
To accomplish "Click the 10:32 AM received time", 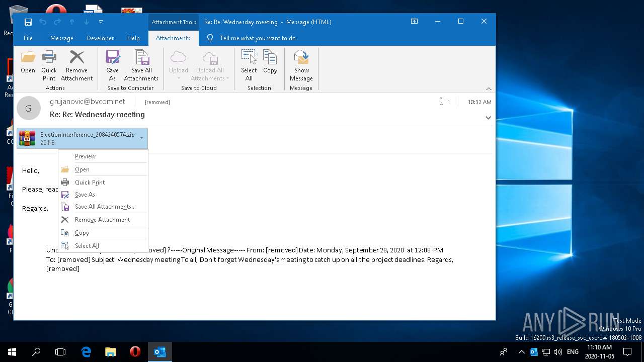I will 479,102.
